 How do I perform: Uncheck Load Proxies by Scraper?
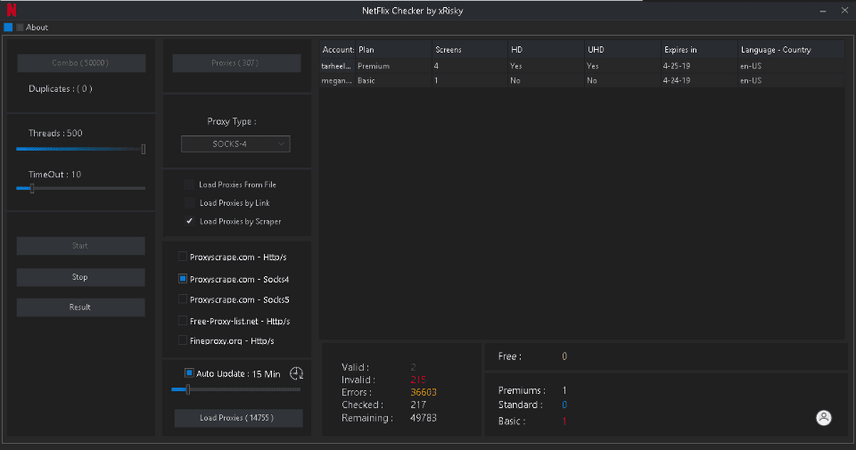pos(189,221)
